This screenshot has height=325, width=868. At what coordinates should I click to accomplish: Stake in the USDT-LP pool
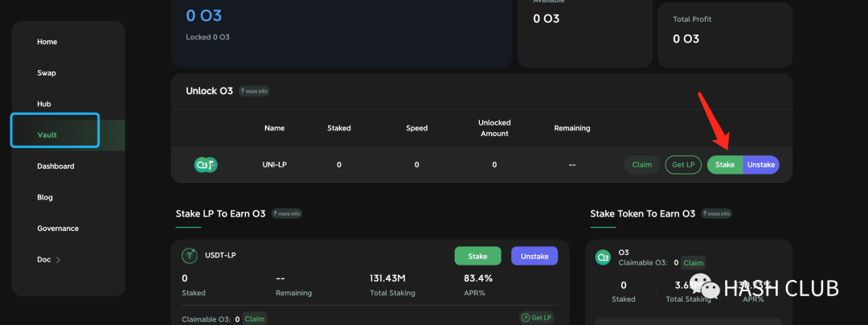(477, 257)
